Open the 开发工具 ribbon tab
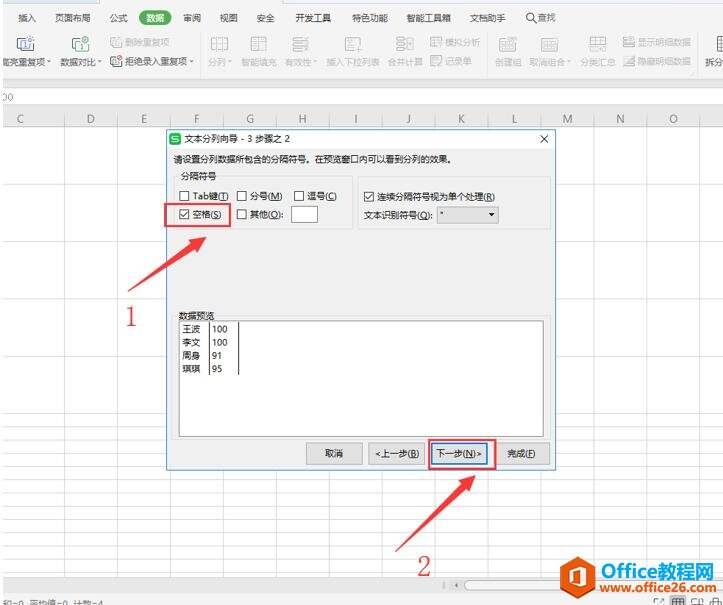The height and width of the screenshot is (605, 723). click(313, 18)
